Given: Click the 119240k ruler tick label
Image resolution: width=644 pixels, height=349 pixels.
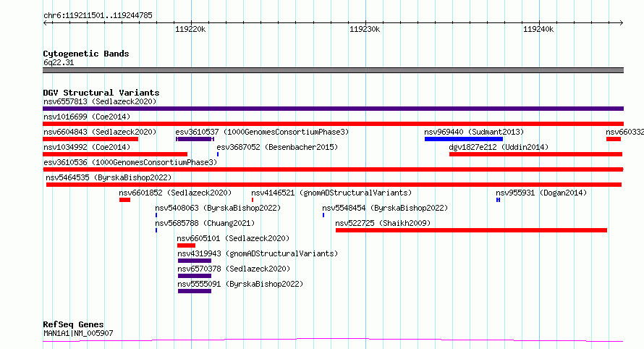Looking at the screenshot, I should (x=538, y=29).
